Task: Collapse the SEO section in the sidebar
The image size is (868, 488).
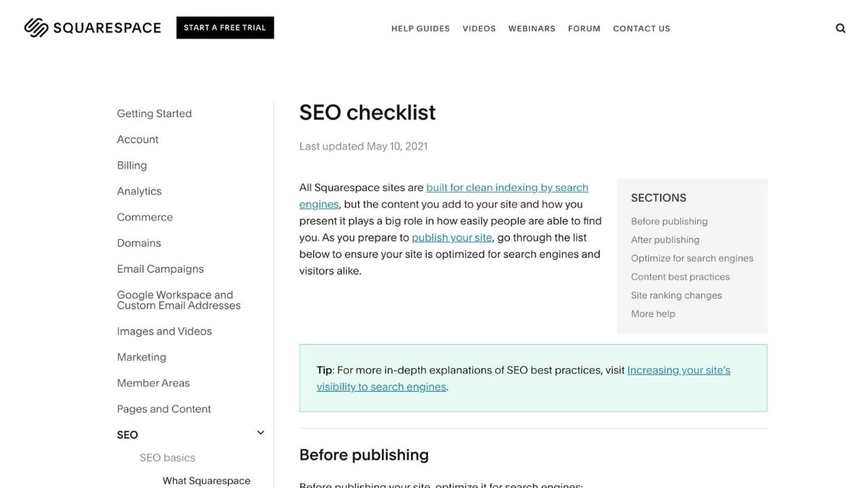Action: pos(258,432)
